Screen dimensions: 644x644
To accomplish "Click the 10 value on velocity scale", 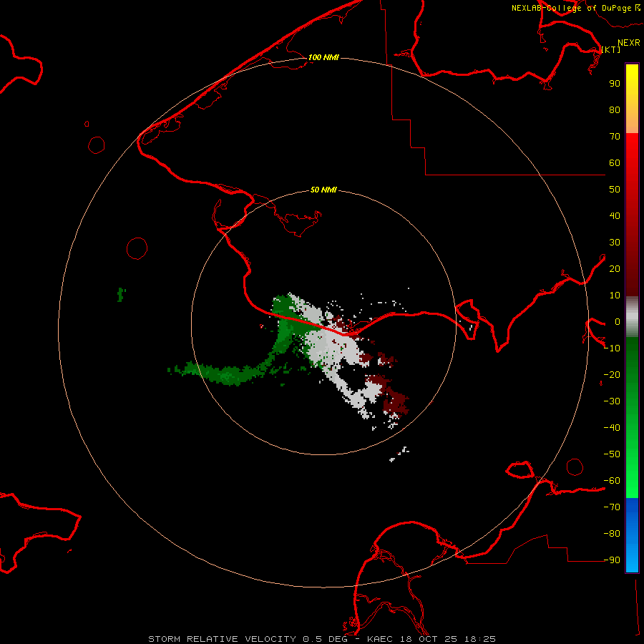I will 615,296.
